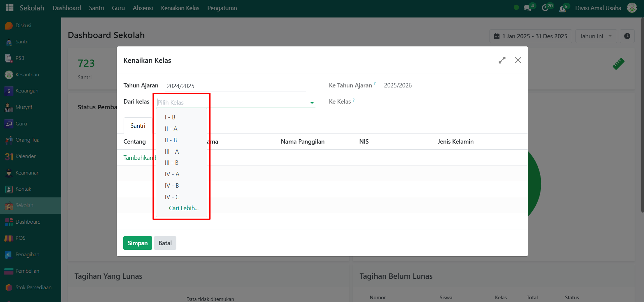Open the conversations chat icon
644x302 pixels.
pos(528,8)
